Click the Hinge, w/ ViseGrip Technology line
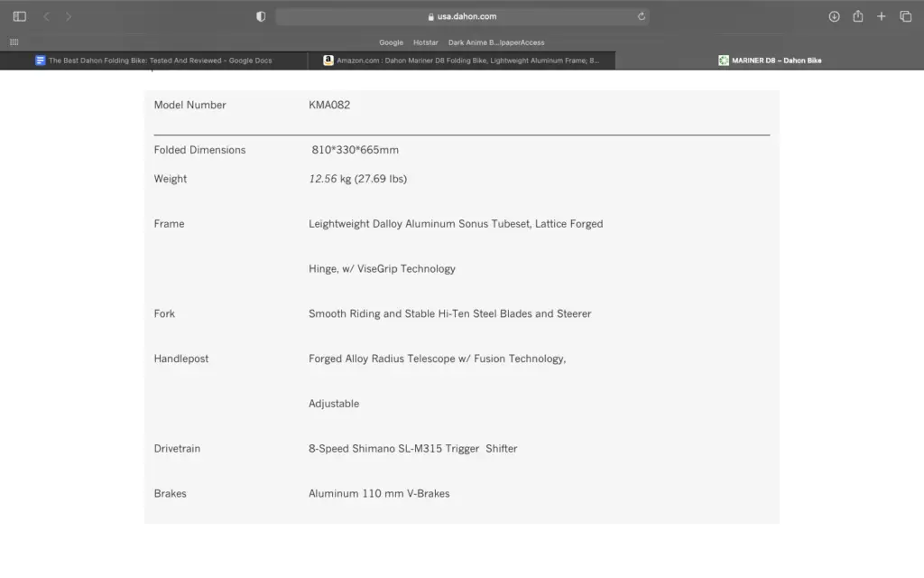Image resolution: width=924 pixels, height=578 pixels. 382,269
